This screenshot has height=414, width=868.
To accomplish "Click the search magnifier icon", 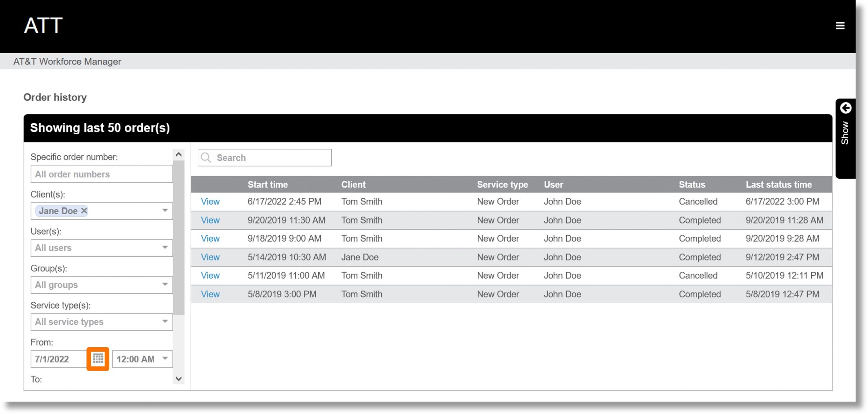I will (x=206, y=158).
